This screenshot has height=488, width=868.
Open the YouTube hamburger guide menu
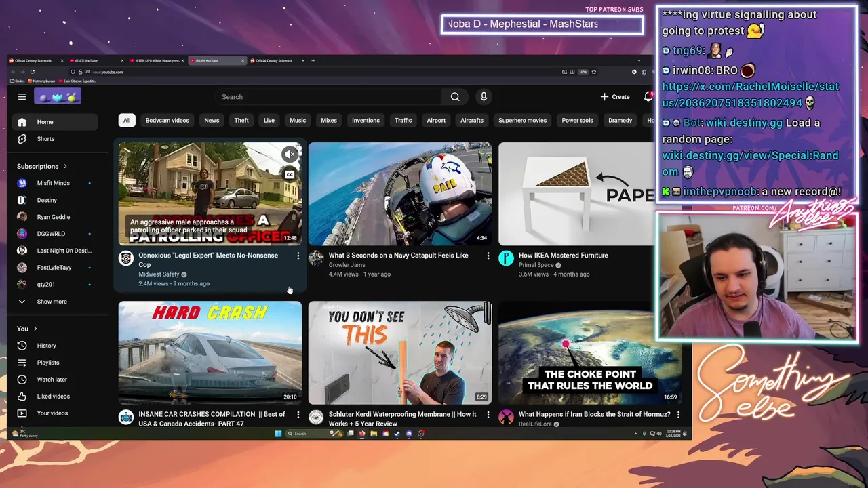pyautogui.click(x=22, y=97)
